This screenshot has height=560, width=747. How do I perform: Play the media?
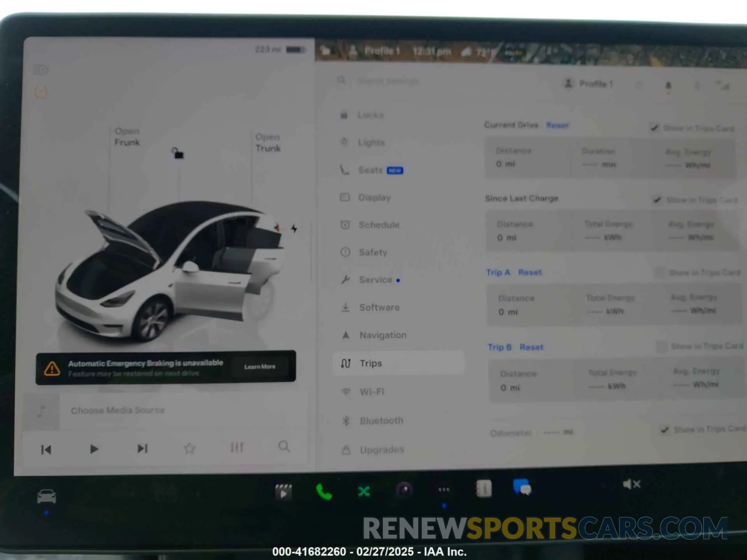94,449
